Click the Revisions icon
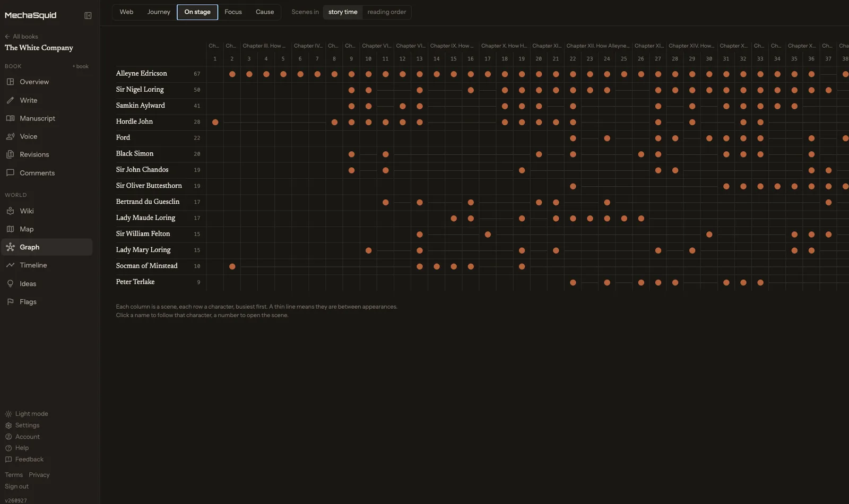The height and width of the screenshot is (504, 849). tap(10, 154)
